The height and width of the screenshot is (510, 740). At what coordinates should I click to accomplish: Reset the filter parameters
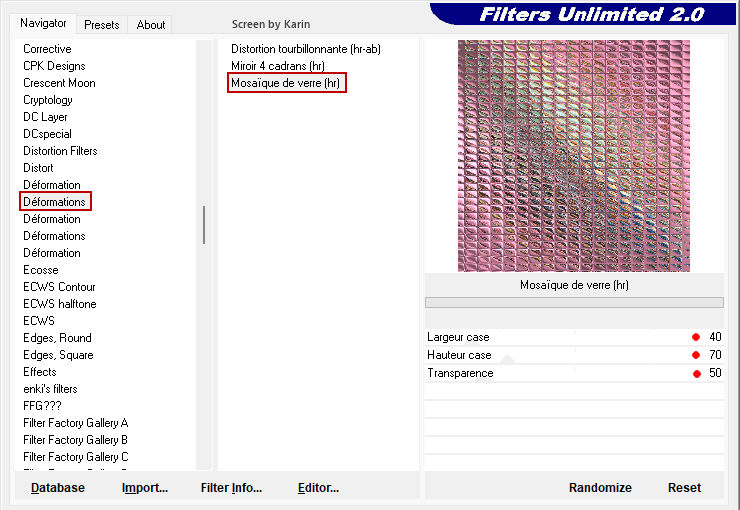click(x=684, y=488)
